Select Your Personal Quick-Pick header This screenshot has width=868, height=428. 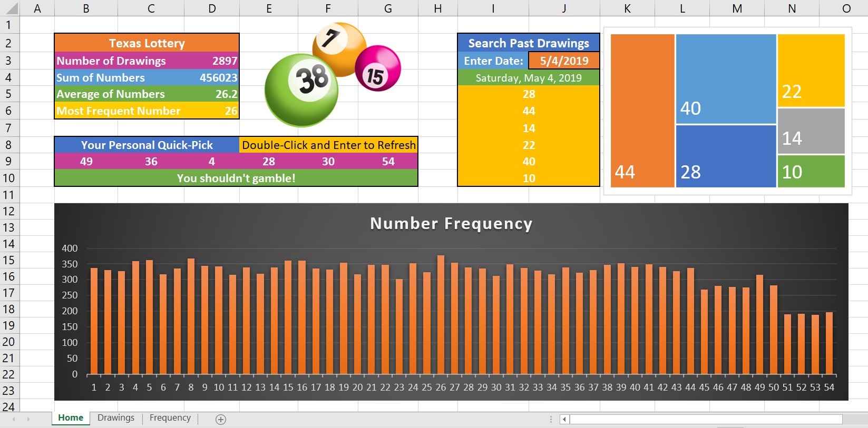click(147, 145)
